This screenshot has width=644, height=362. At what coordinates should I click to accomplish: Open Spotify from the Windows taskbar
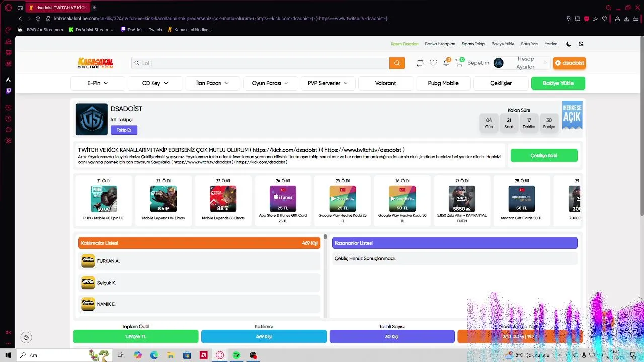point(236,355)
